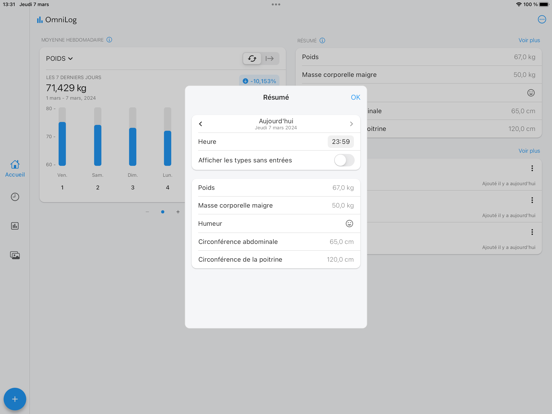The width and height of the screenshot is (552, 414).
Task: Open background Masse corporelle maigre summary row
Action: [x=419, y=75]
